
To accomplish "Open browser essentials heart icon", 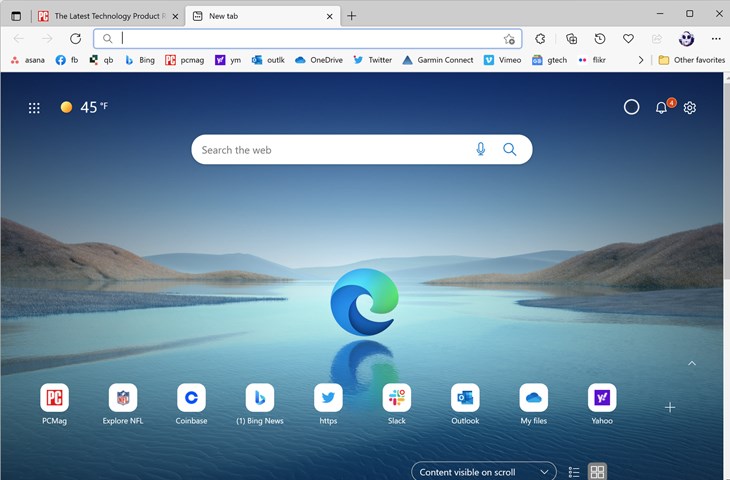I will pyautogui.click(x=628, y=39).
